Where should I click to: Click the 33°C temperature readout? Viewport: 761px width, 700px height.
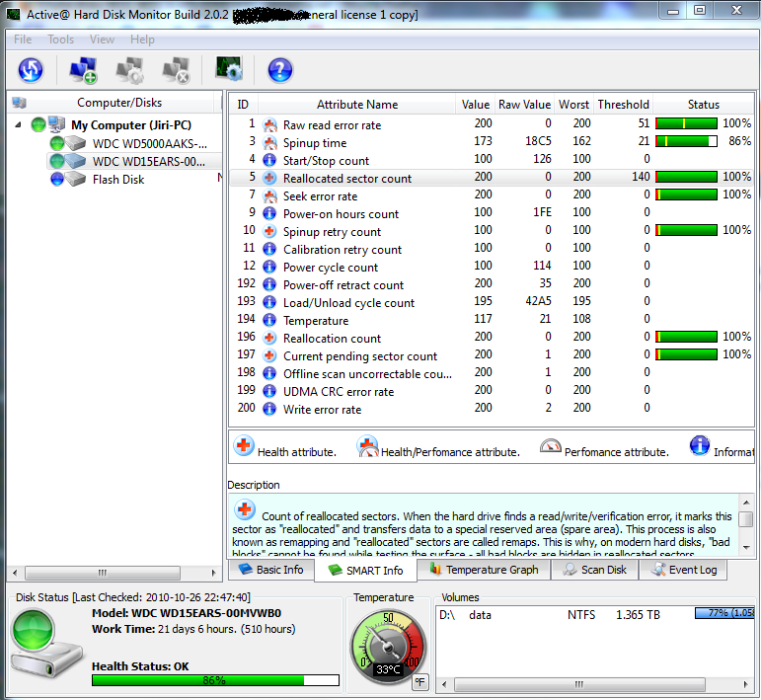pos(388,670)
